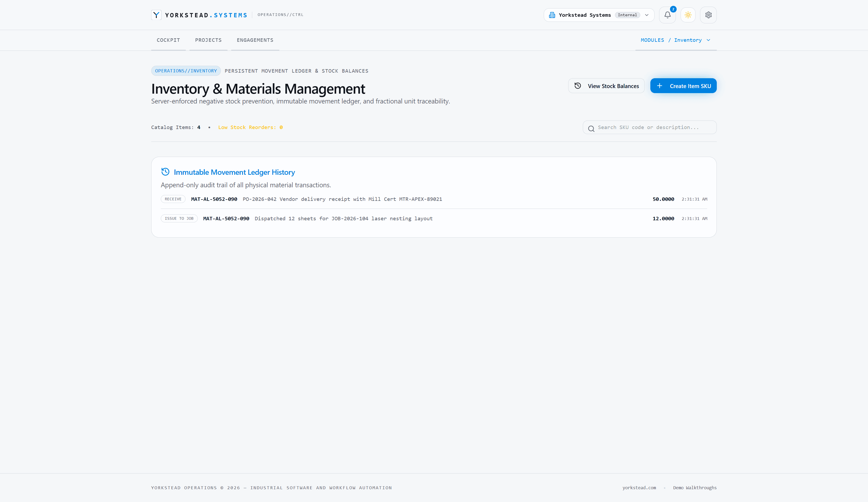Viewport: 868px width, 502px height.
Task: Click MAT-AL-5052-090 in the ISSUE TO JOB row
Action: coord(226,219)
